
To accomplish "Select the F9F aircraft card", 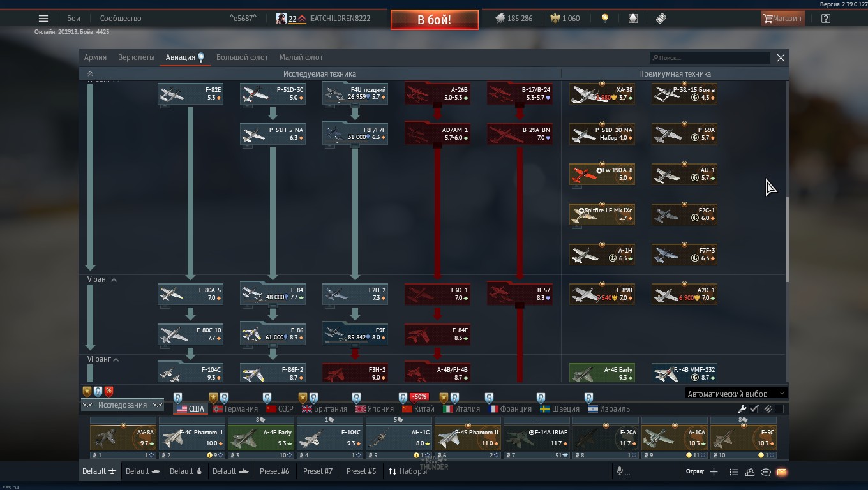I will (355, 334).
